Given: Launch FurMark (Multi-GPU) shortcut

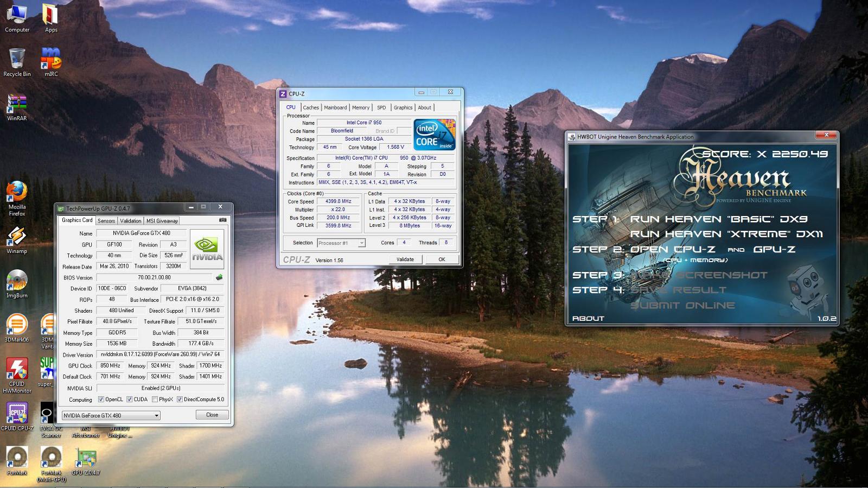Looking at the screenshot, I should 52,464.
